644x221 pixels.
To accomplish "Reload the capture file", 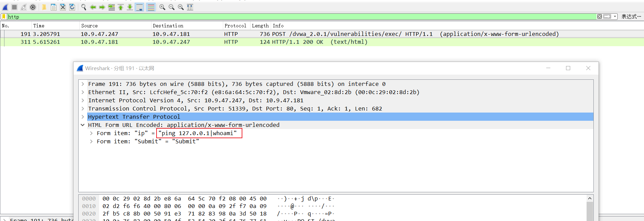I will (72, 7).
